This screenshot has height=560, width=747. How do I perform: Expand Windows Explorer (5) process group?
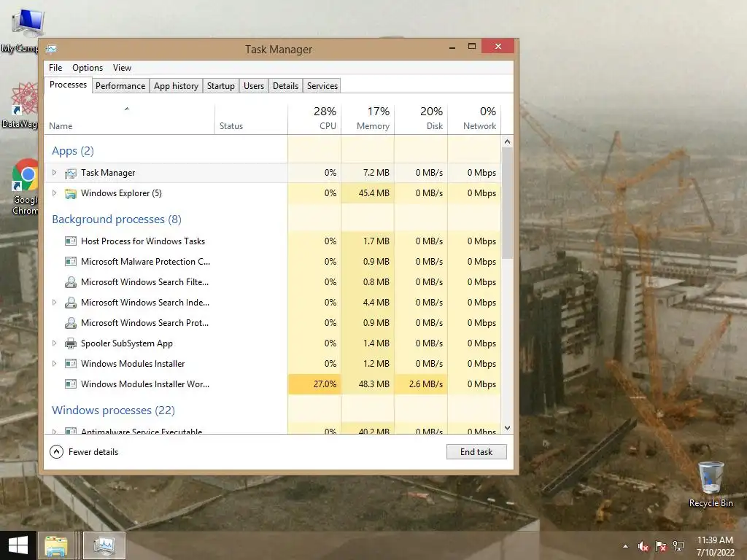[x=54, y=192]
